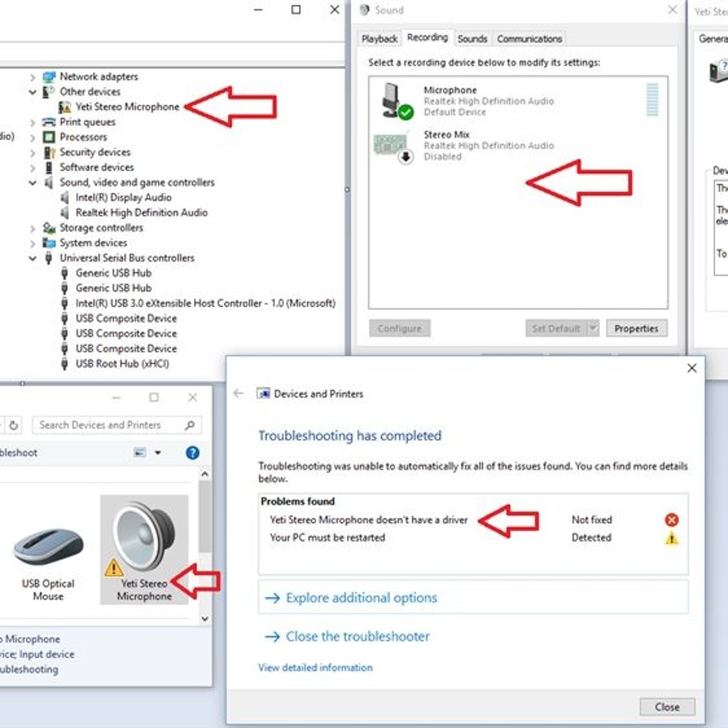The image size is (728, 728).
Task: Expand the Network adapters tree node
Action: pos(32,76)
